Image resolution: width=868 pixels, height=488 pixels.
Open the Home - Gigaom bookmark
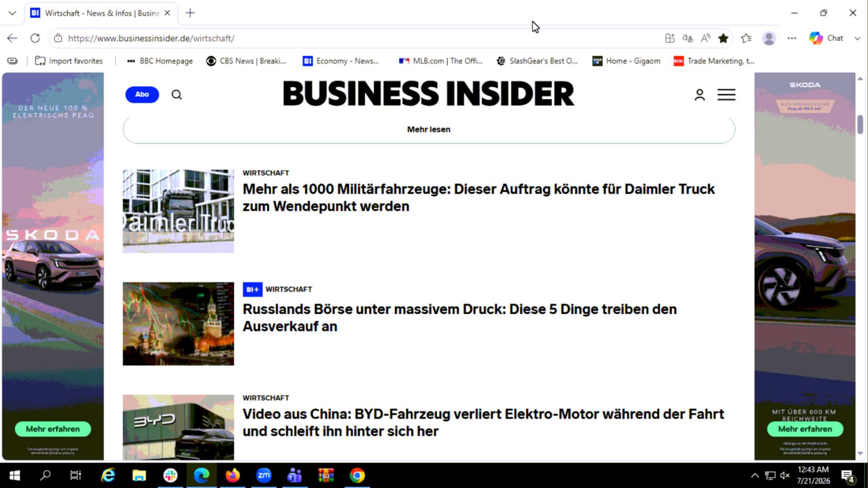pyautogui.click(x=626, y=61)
